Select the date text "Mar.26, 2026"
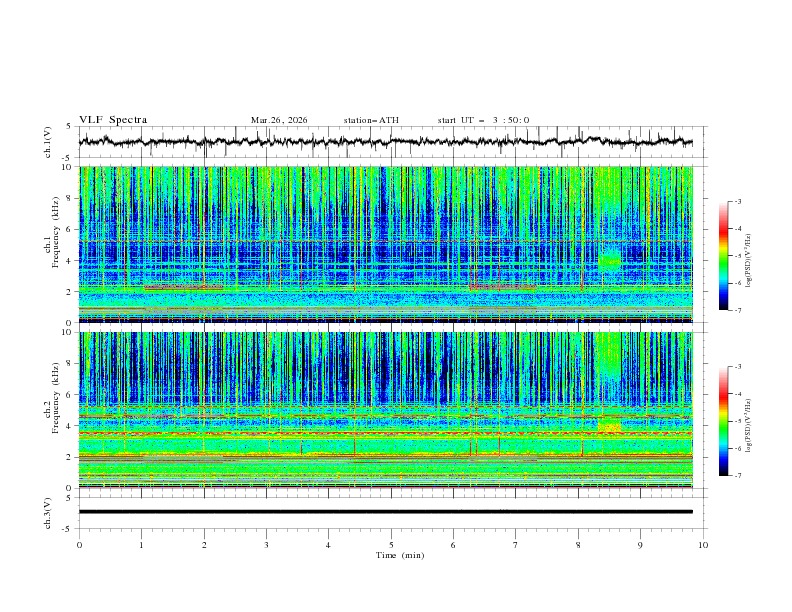 pos(279,120)
